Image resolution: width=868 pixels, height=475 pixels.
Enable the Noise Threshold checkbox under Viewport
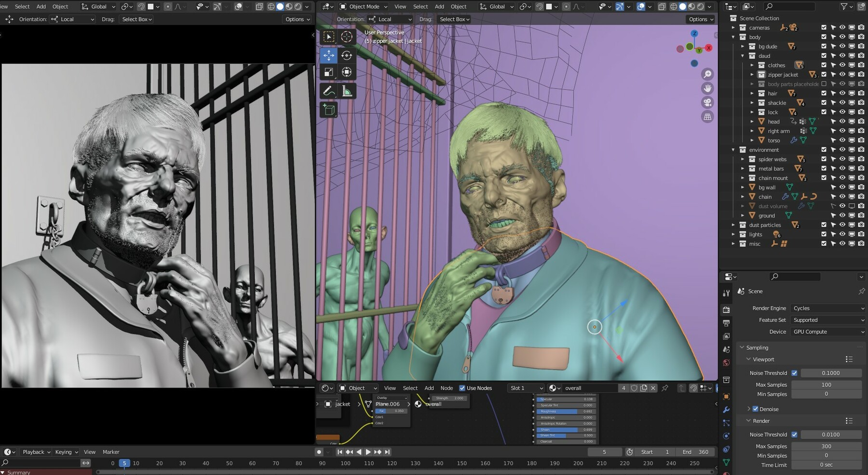795,373
